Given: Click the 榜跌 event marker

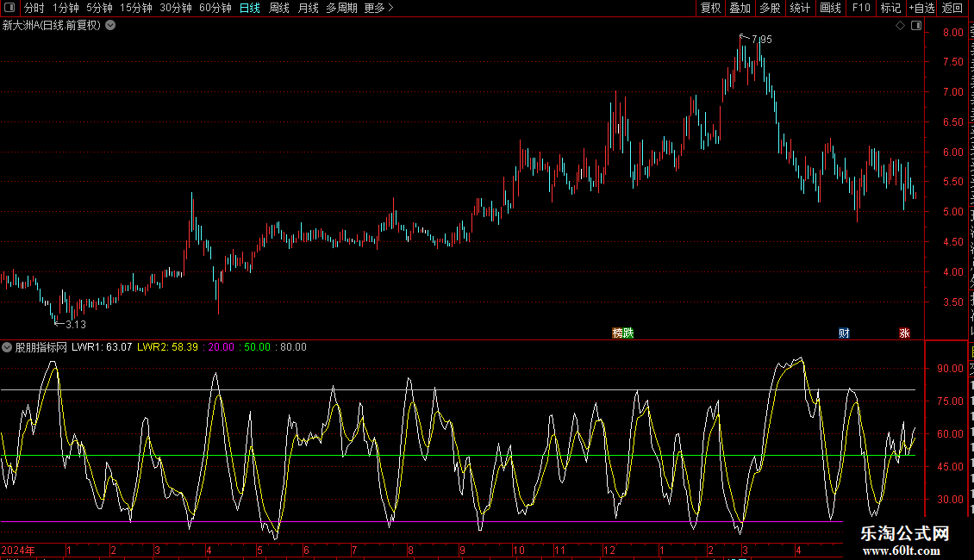Looking at the screenshot, I should click(x=623, y=333).
